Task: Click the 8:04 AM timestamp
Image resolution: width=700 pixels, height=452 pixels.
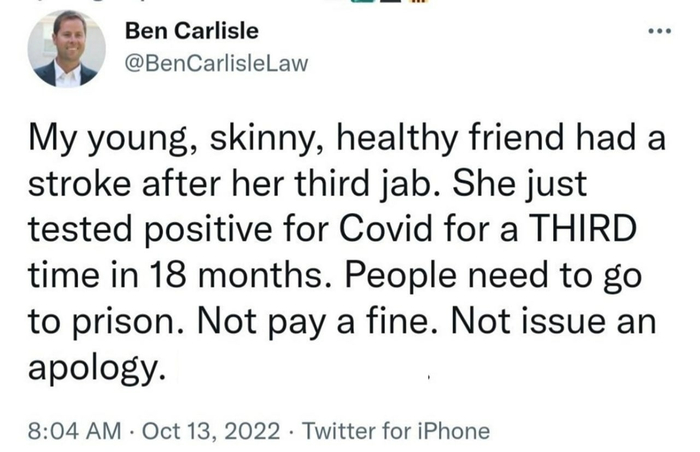Action: (x=79, y=431)
